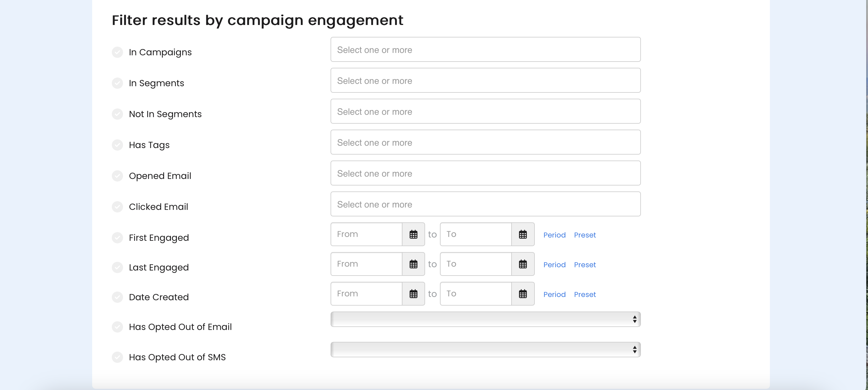Screen dimensions: 868x390
Task: Open First Engaged From calendar picker
Action: (x=413, y=234)
